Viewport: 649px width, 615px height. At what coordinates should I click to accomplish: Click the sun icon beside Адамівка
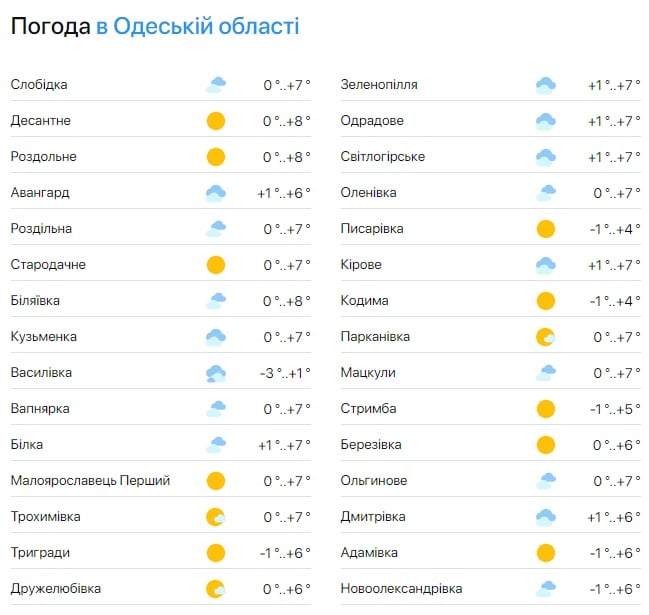545,553
